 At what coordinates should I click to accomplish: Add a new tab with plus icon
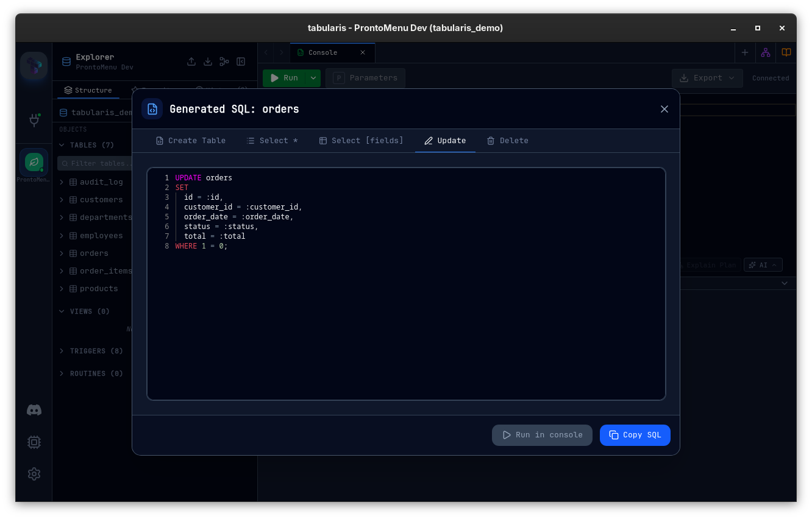click(744, 53)
